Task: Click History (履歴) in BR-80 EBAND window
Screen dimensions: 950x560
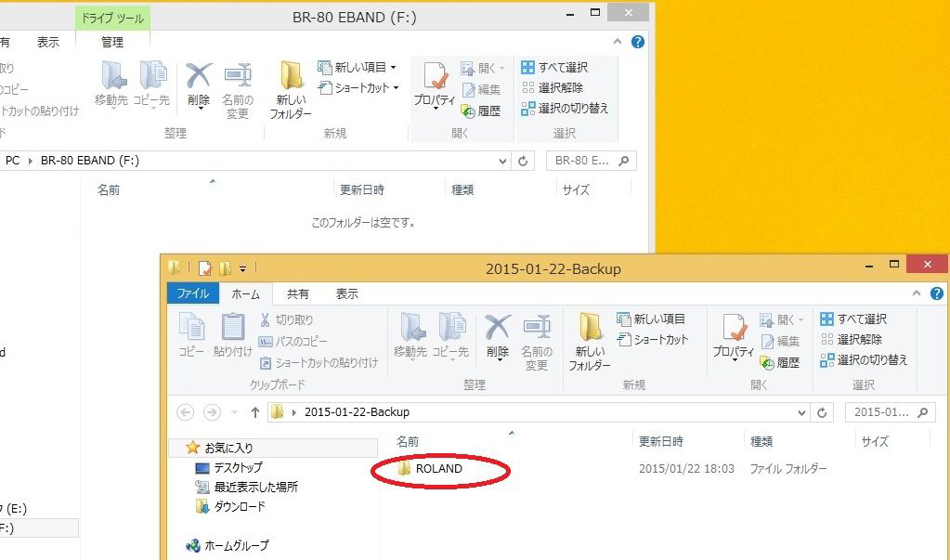Action: (x=480, y=111)
